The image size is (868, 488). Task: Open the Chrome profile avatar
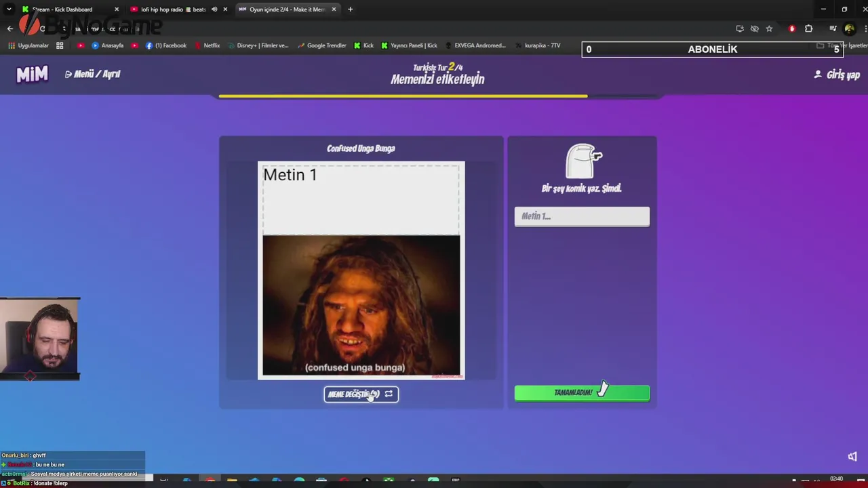pyautogui.click(x=849, y=28)
